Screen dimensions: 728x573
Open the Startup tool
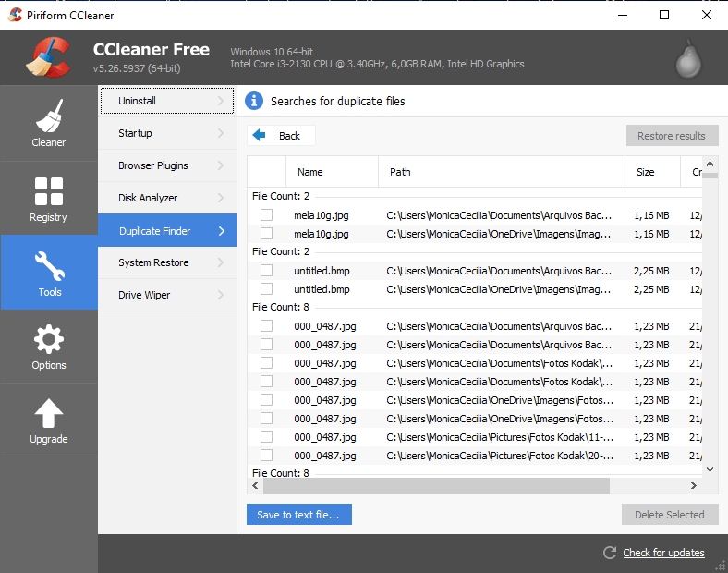[167, 133]
